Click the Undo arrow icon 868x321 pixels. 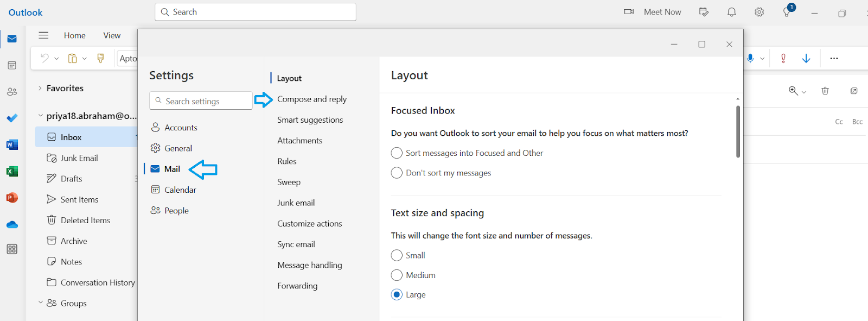tap(44, 58)
